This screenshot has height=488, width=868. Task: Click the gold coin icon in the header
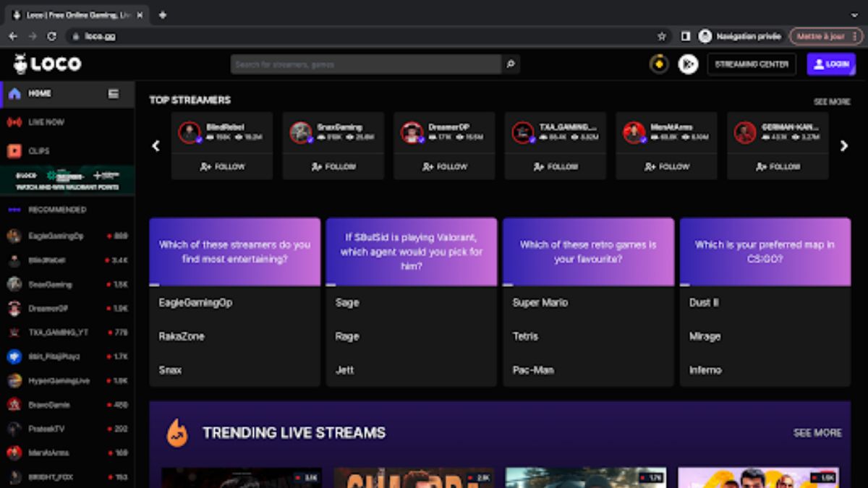pyautogui.click(x=658, y=64)
